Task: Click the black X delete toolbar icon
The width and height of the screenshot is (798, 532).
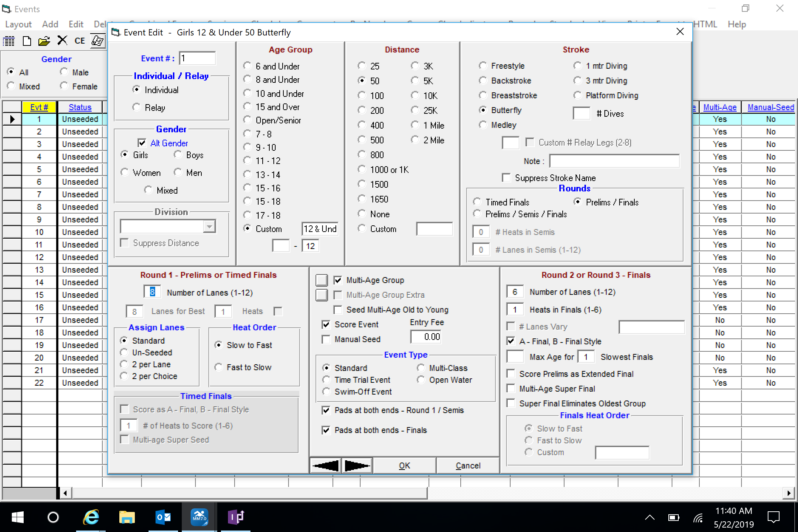Action: coord(62,40)
